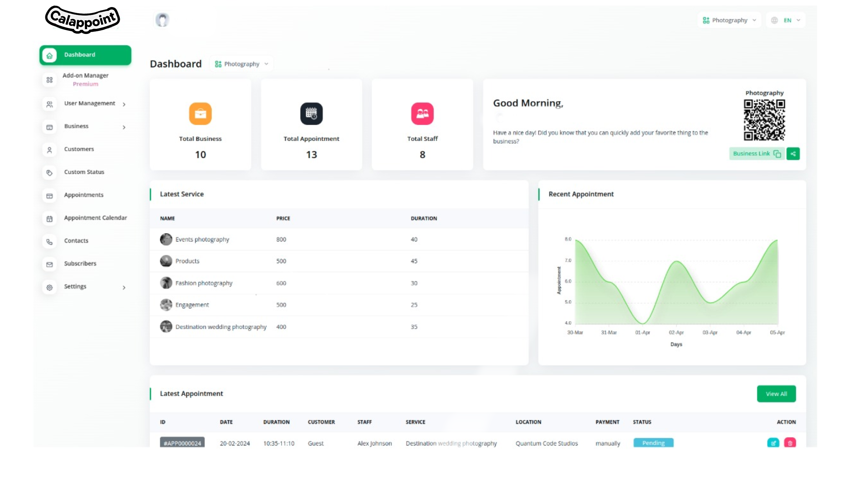Click the orange Total Business briefcase icon

point(200,114)
